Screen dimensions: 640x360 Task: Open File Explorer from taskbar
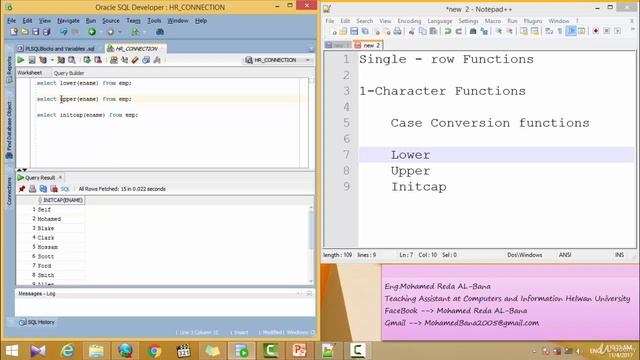(x=96, y=351)
